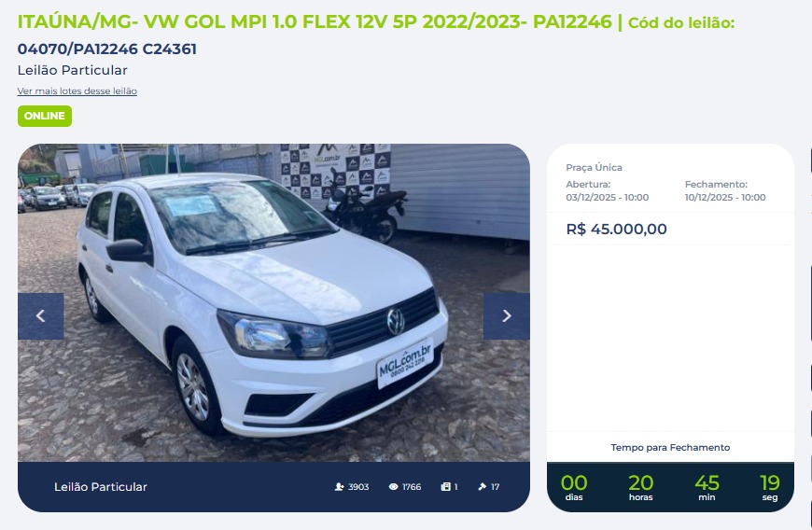Screen dimensions: 812x530
Task: Click the Tempo para Fechamento heading
Action: [670, 447]
